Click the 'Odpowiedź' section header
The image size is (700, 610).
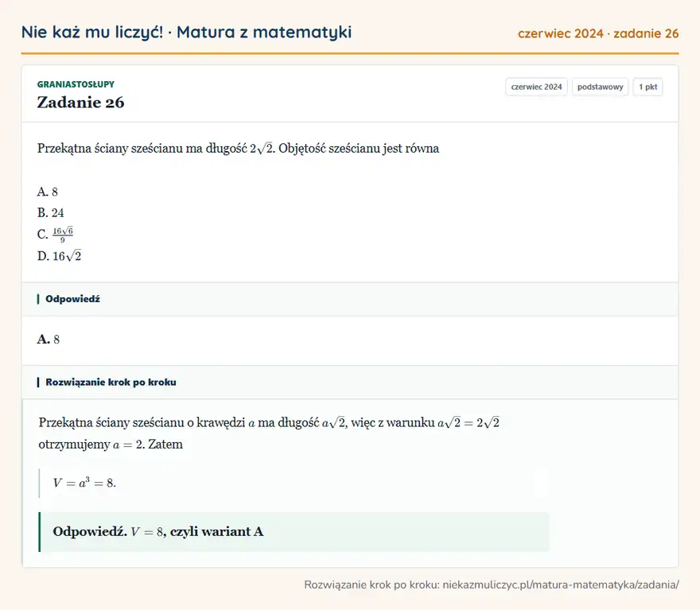(x=350, y=299)
